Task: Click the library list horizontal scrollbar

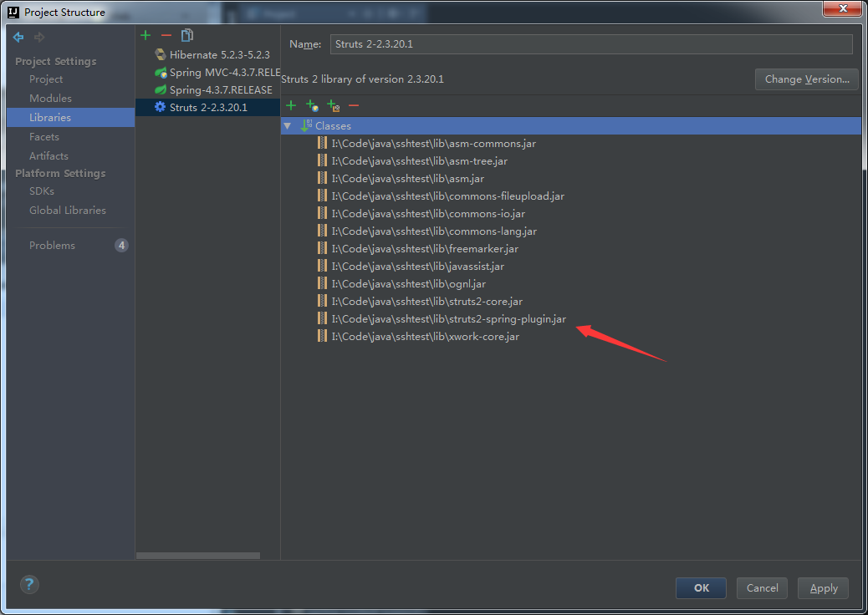Action: coord(198,556)
